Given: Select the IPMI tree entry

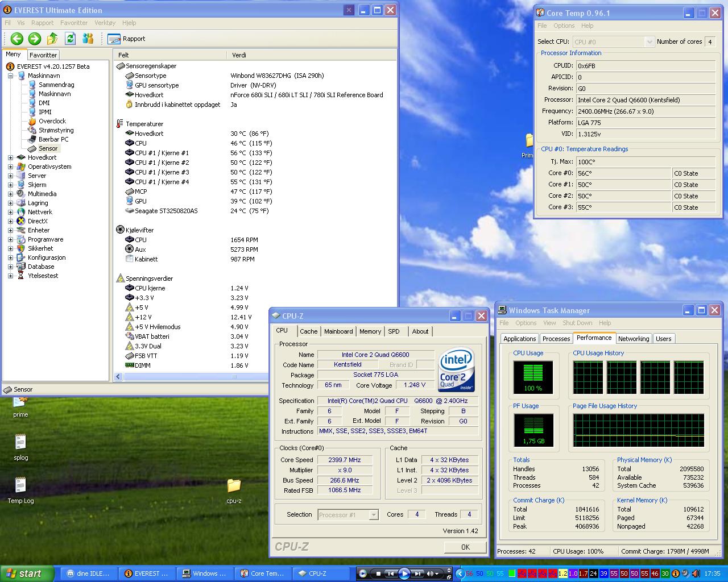Looking at the screenshot, I should [45, 112].
